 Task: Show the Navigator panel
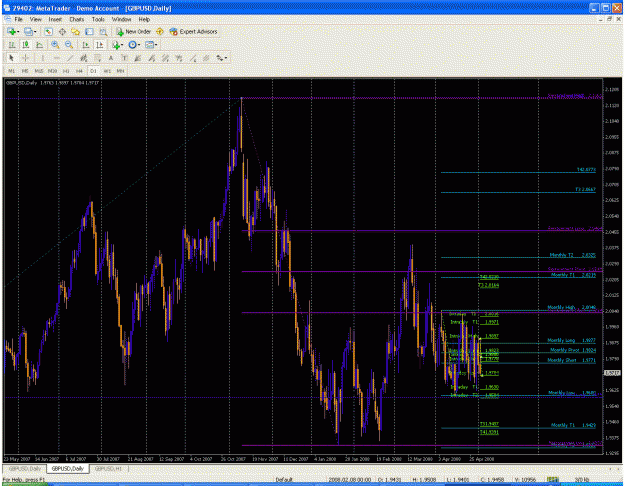point(75,31)
